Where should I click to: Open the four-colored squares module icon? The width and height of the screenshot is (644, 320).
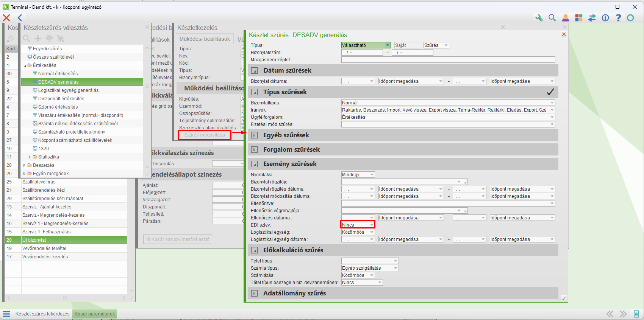click(x=578, y=18)
